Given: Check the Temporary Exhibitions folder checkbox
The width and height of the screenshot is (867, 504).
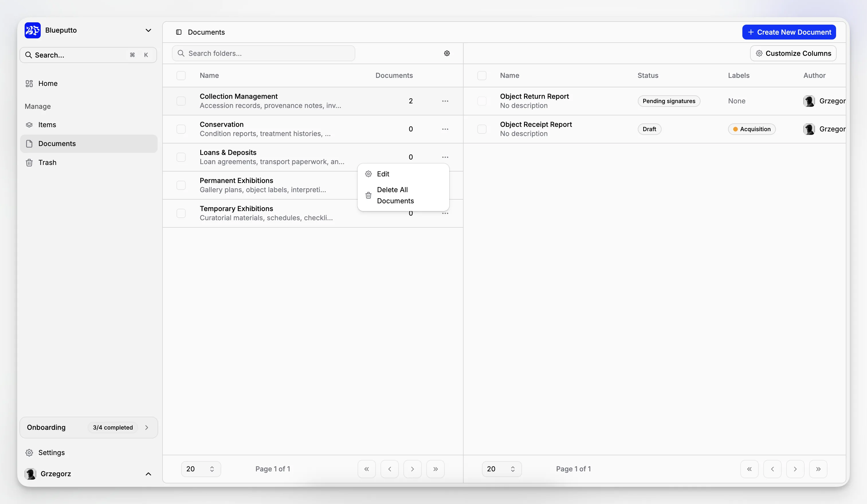Looking at the screenshot, I should (x=181, y=213).
